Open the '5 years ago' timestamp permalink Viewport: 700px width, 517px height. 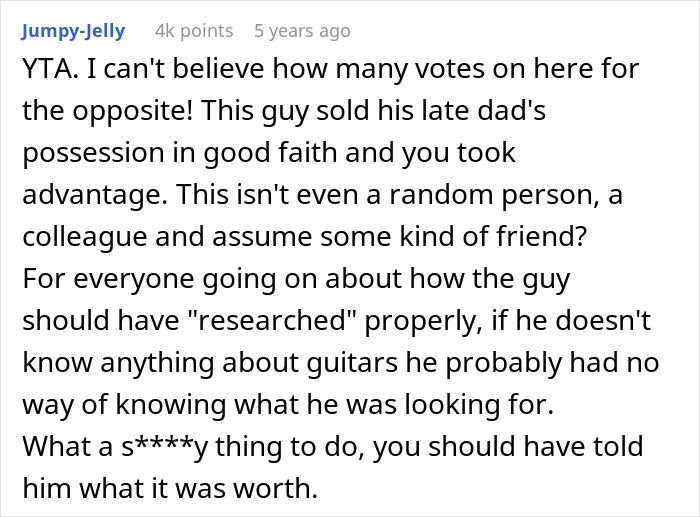302,31
